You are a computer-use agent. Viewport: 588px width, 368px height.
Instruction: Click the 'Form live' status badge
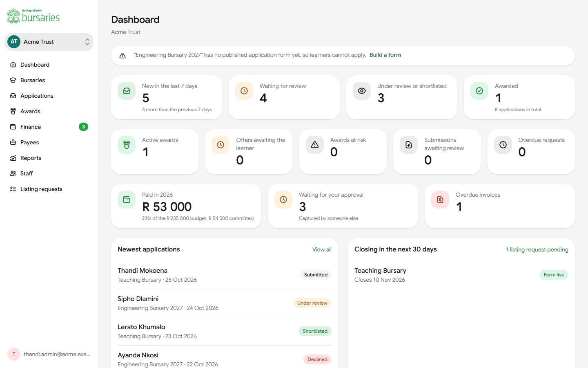[554, 275]
